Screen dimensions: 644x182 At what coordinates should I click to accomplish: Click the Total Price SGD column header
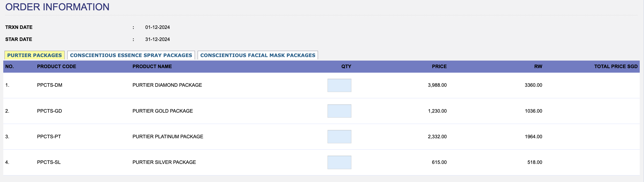[x=616, y=67]
